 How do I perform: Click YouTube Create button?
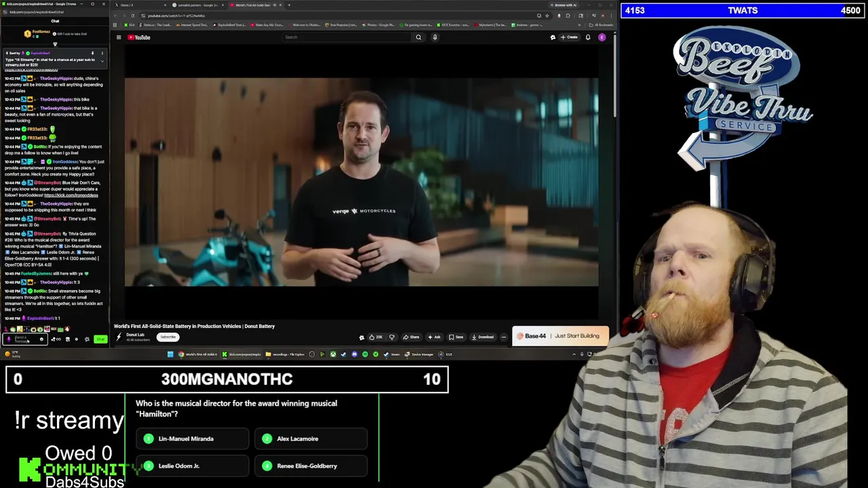pyautogui.click(x=569, y=37)
